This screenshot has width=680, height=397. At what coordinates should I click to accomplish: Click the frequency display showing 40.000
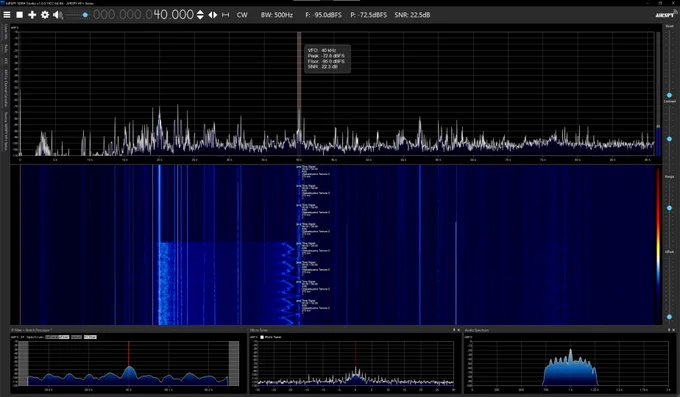[143, 15]
